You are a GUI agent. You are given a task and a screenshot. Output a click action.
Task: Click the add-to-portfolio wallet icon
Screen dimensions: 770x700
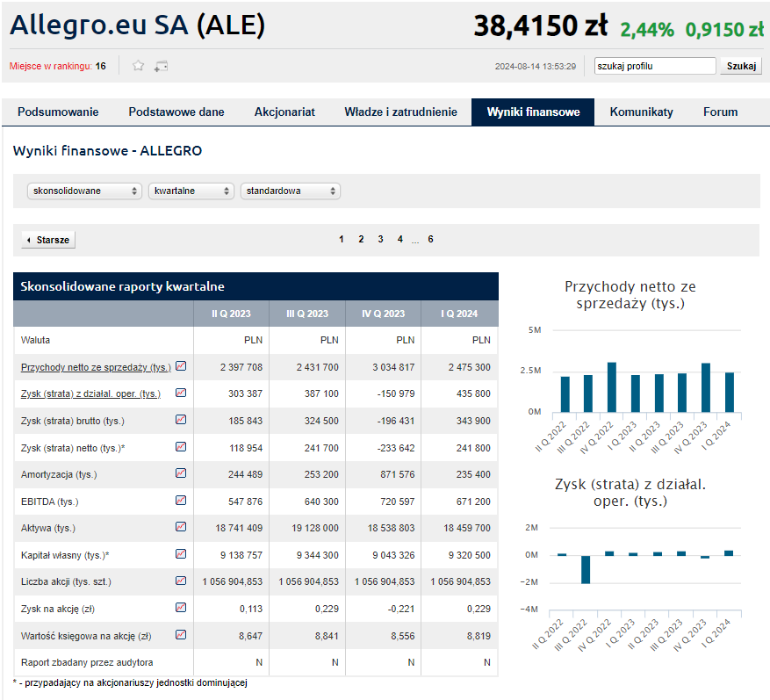pos(161,66)
